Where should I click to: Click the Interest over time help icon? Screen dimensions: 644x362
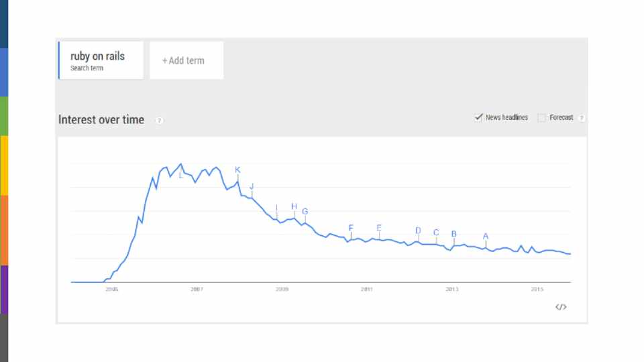point(159,121)
